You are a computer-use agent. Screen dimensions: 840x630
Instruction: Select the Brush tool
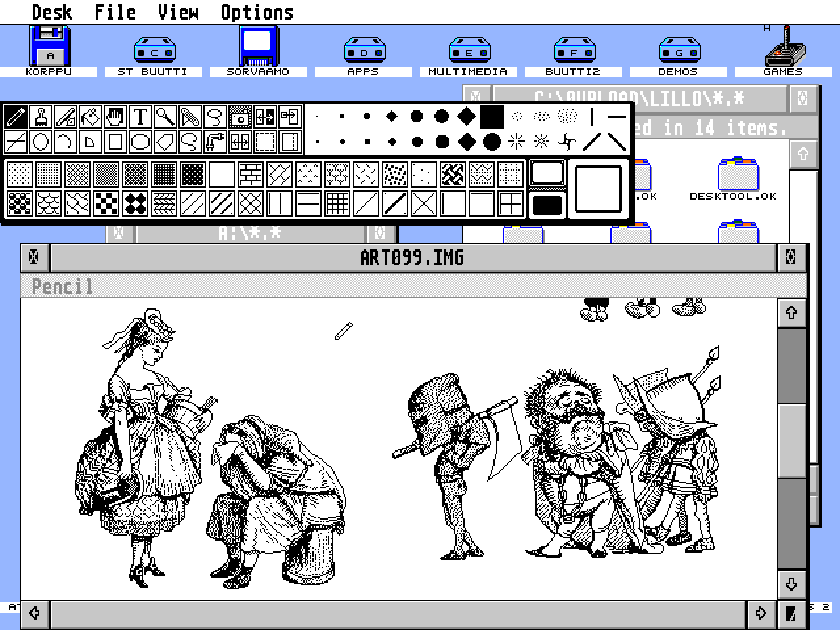[41, 117]
